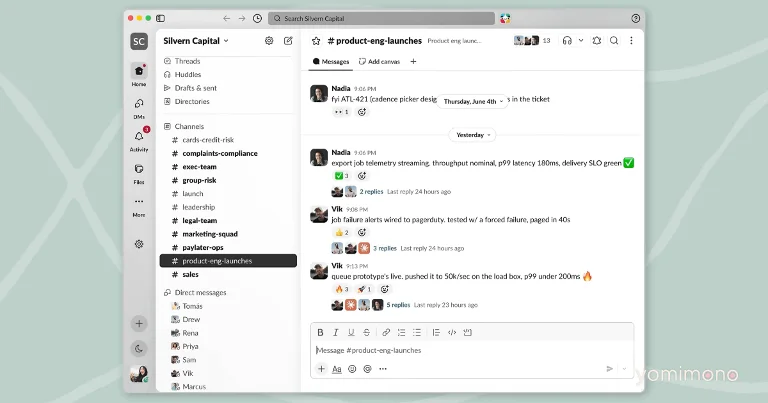Switch to the Messages tab
The width and height of the screenshot is (768, 403).
point(331,62)
